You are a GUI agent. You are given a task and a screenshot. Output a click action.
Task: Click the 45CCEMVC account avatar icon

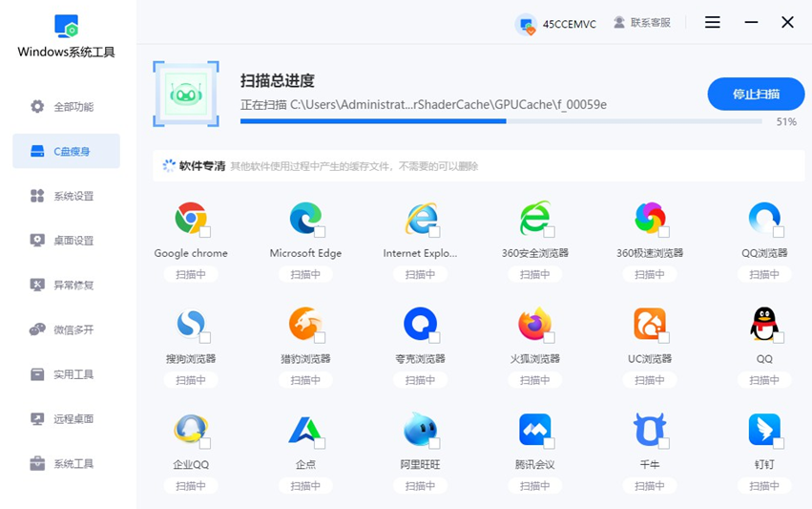point(526,24)
